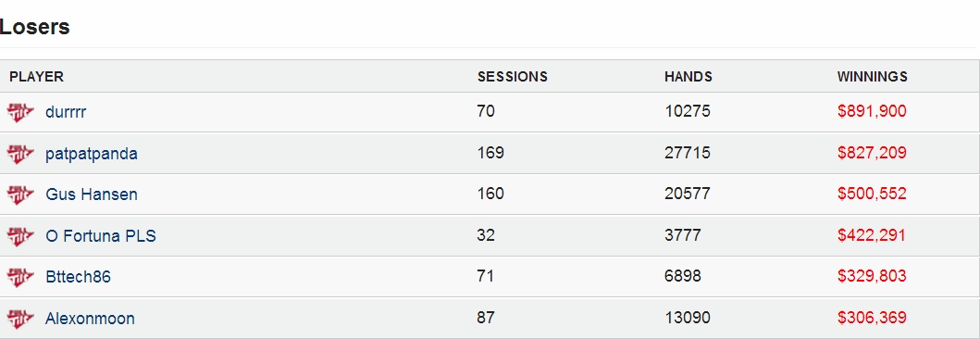Screen dimensions: 980x339
Task: Click the Full Tilt icon beside patpatpanda
Action: click(x=20, y=154)
